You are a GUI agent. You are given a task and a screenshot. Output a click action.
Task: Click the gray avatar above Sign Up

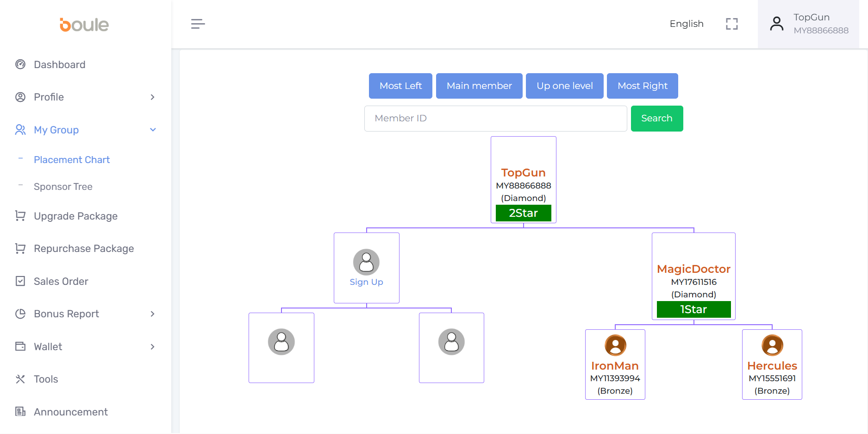pos(366,262)
